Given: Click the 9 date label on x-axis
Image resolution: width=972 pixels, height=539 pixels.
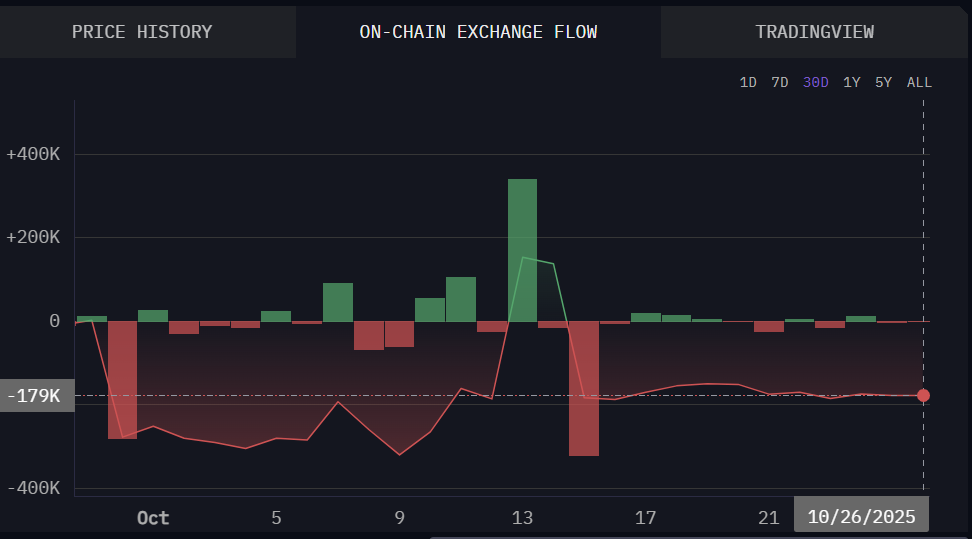Looking at the screenshot, I should point(399,518).
